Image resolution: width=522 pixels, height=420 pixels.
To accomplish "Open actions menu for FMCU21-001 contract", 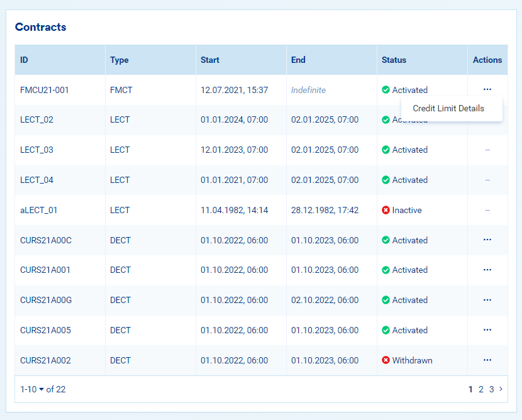I will (x=487, y=90).
